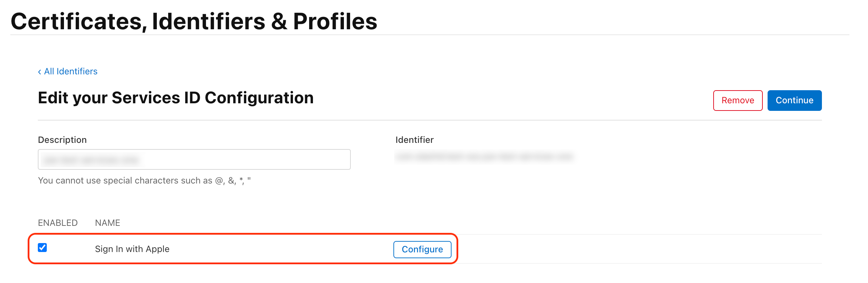Click the Sign In with Apple label
Image resolution: width=868 pixels, height=283 pixels.
coord(132,249)
